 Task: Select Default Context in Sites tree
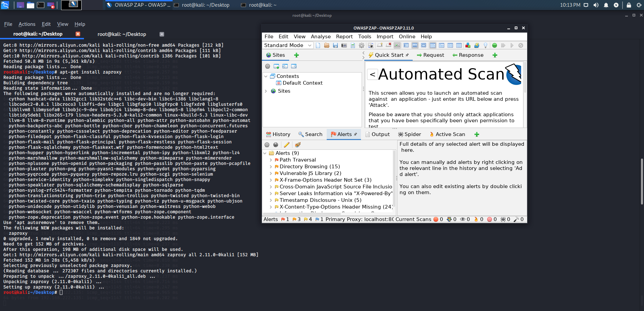tap(299, 83)
